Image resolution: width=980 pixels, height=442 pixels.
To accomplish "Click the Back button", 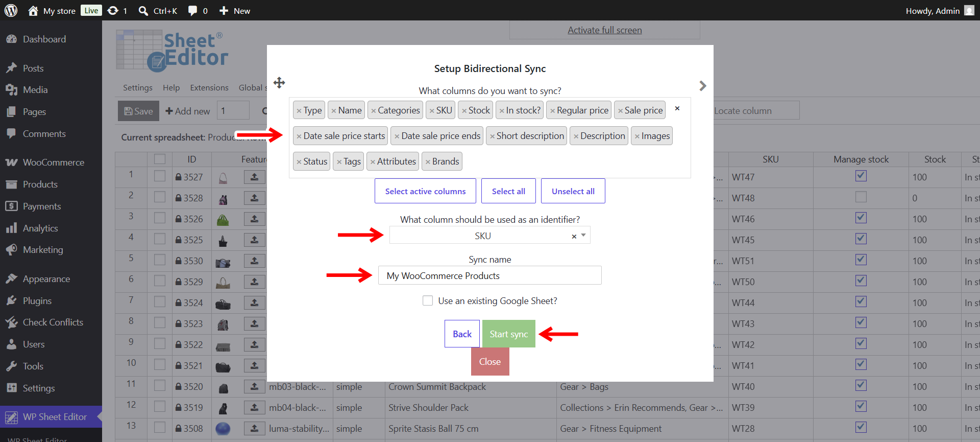I will 462,334.
